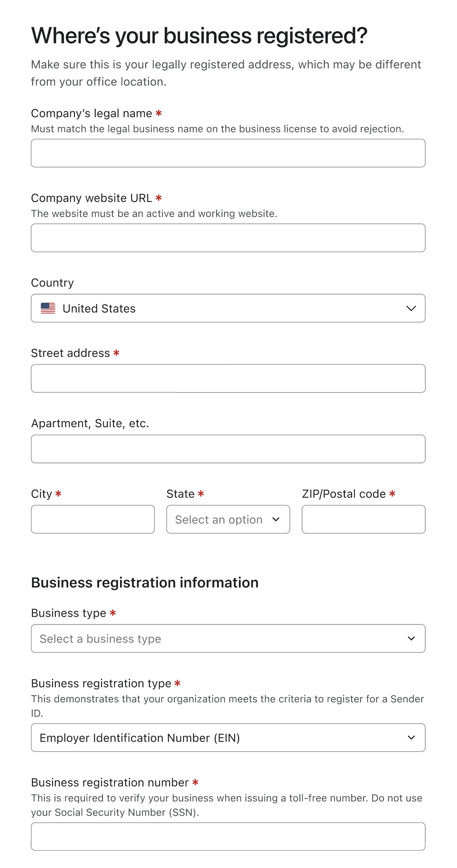
Task: Click the Apartment, Suite, etc. field
Action: pyautogui.click(x=228, y=449)
